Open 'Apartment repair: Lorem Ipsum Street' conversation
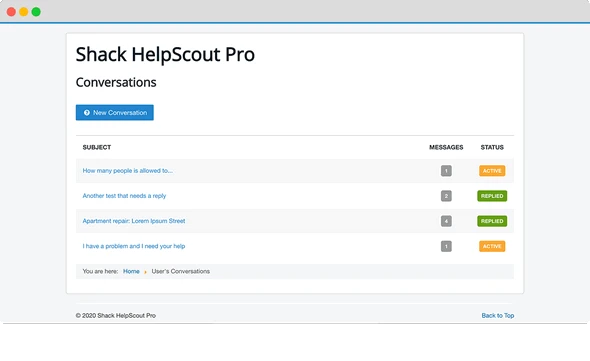The width and height of the screenshot is (590, 361). tap(134, 221)
